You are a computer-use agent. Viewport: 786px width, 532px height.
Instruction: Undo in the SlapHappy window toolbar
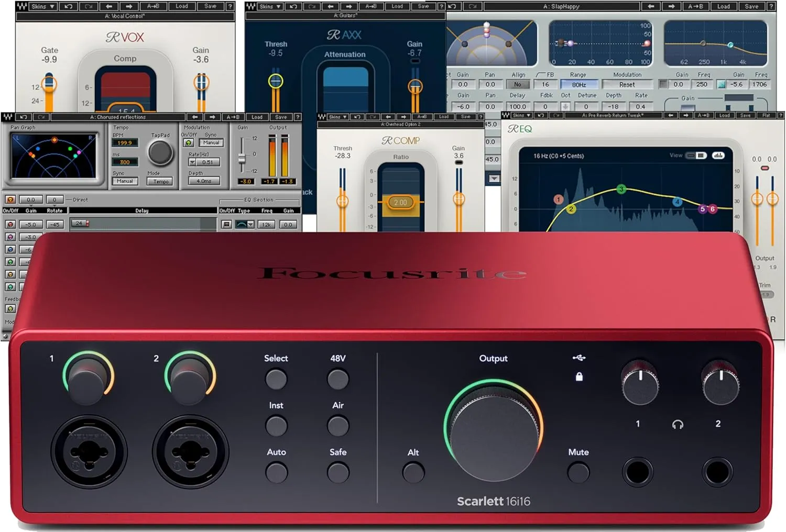click(453, 6)
